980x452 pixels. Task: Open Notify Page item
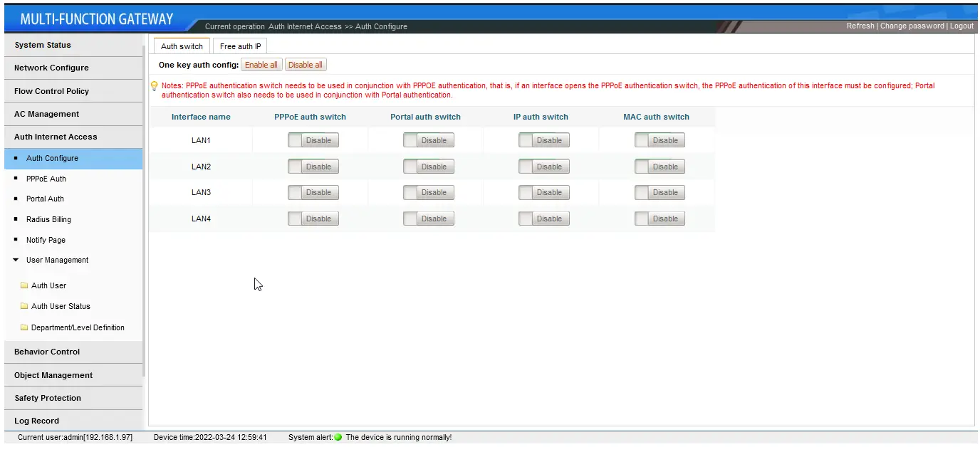(46, 240)
